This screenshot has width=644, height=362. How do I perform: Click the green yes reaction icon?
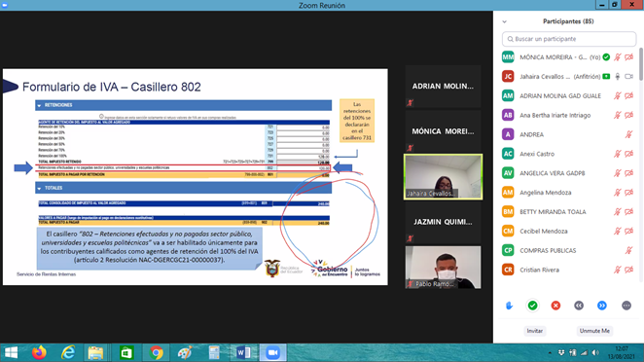pos(532,306)
